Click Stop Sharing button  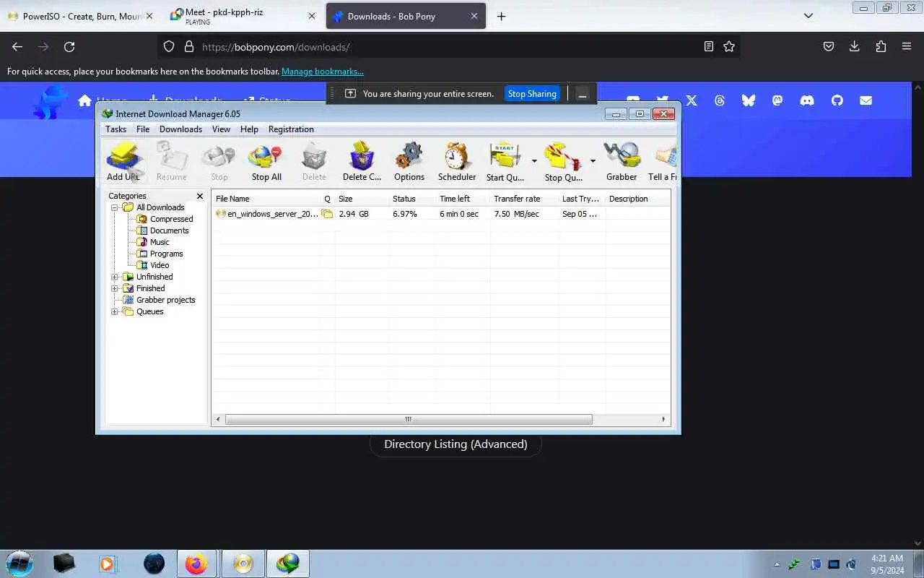coord(532,93)
